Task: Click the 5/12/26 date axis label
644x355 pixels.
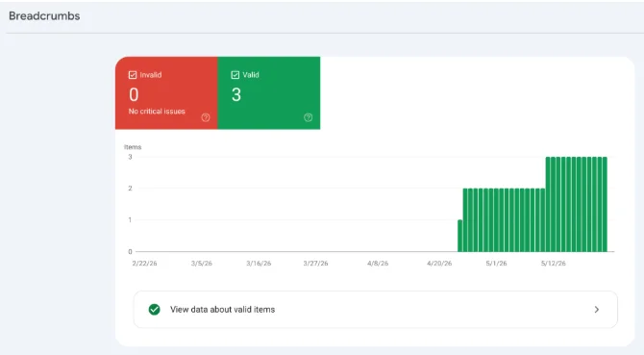Action: (554, 264)
